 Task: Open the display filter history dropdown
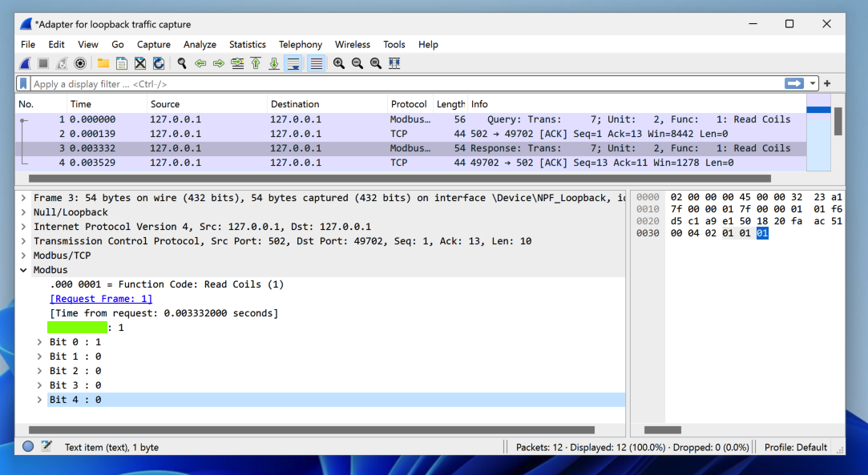pyautogui.click(x=813, y=84)
